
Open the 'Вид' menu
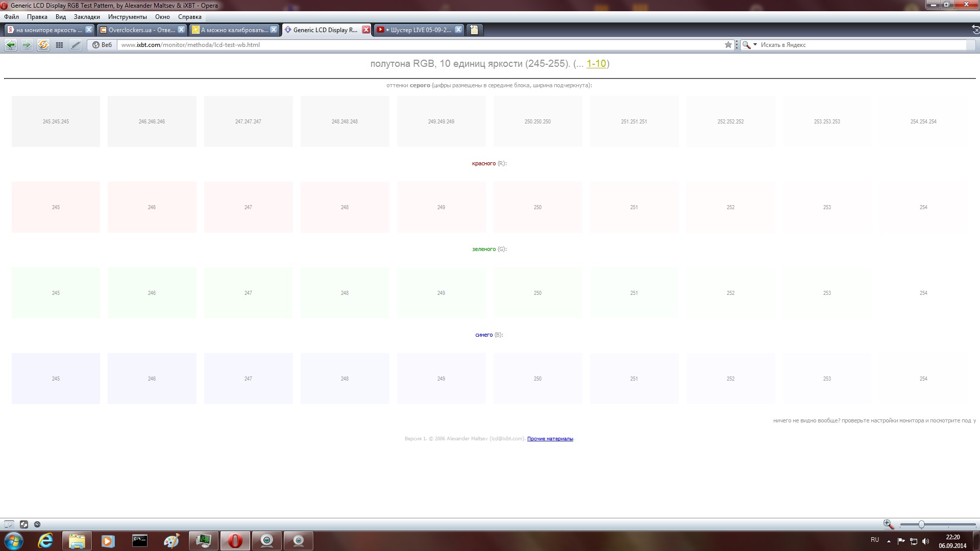pos(61,17)
